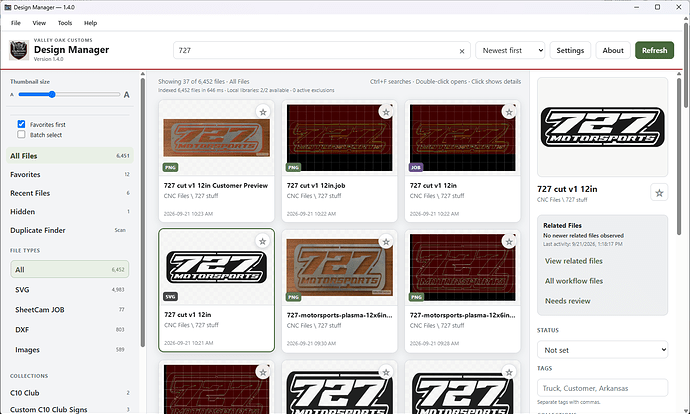Click the About button
Image resolution: width=690 pixels, height=414 pixels.
[613, 50]
